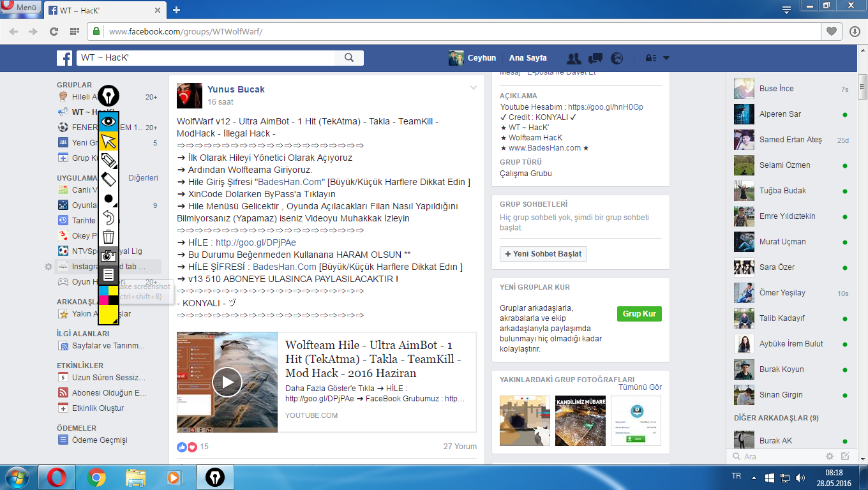Open the messages icon

[595, 58]
